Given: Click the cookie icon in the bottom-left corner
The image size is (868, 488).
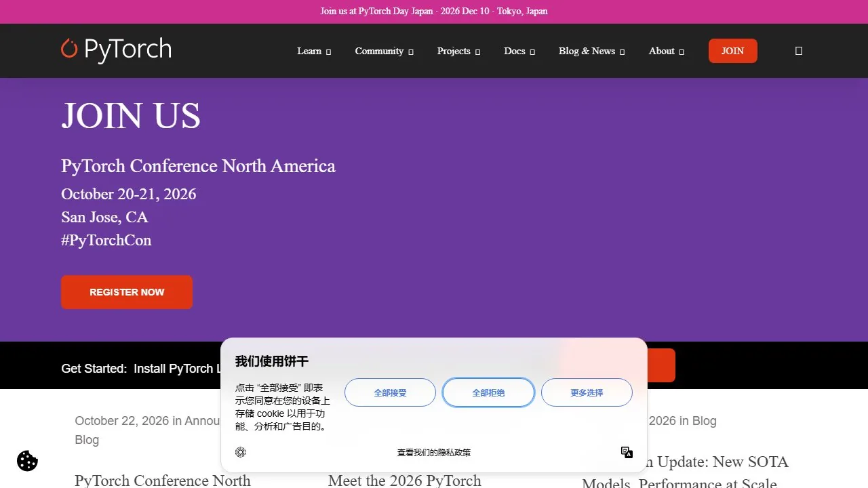Looking at the screenshot, I should [27, 461].
